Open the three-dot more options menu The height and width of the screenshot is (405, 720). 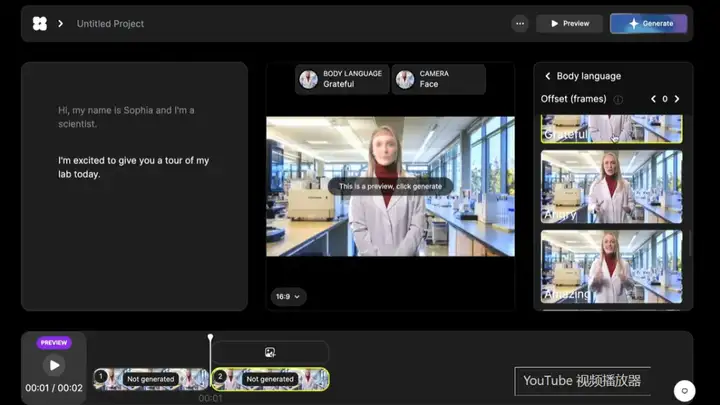(520, 23)
